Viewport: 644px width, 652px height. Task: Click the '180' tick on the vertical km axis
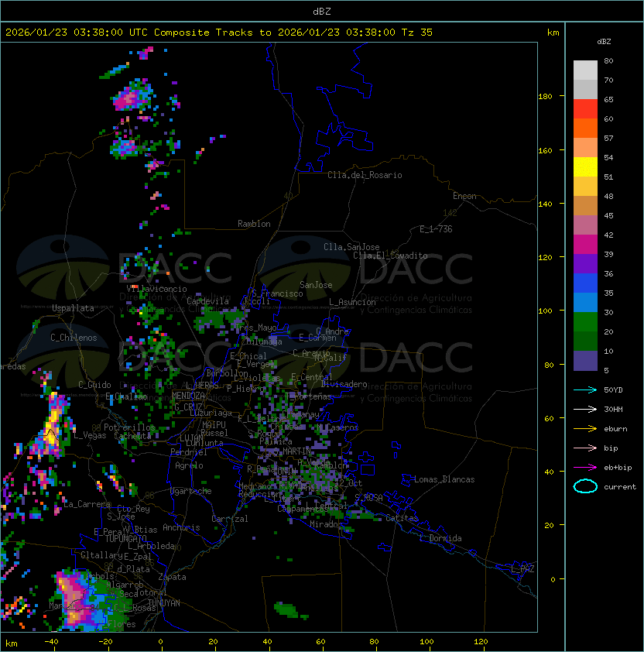(545, 97)
